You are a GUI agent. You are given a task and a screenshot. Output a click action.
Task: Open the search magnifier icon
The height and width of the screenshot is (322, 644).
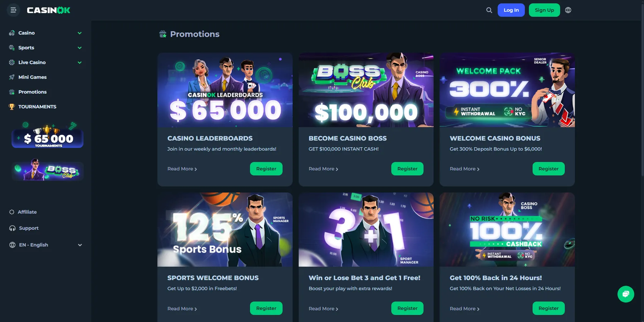(x=489, y=10)
